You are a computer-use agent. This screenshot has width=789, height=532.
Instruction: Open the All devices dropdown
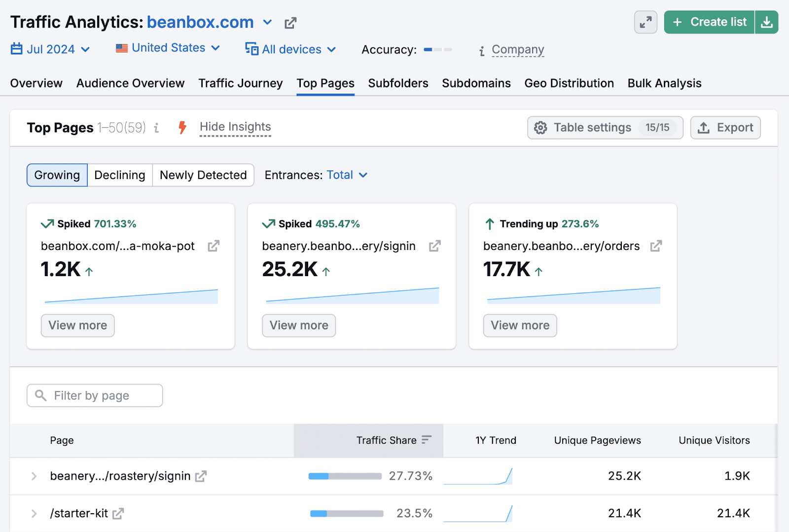point(291,49)
